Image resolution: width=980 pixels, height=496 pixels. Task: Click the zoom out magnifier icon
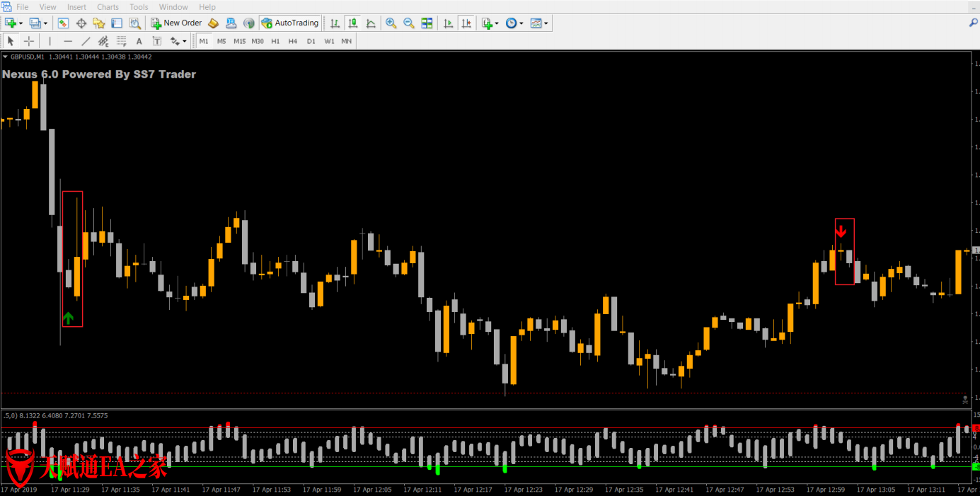click(409, 23)
